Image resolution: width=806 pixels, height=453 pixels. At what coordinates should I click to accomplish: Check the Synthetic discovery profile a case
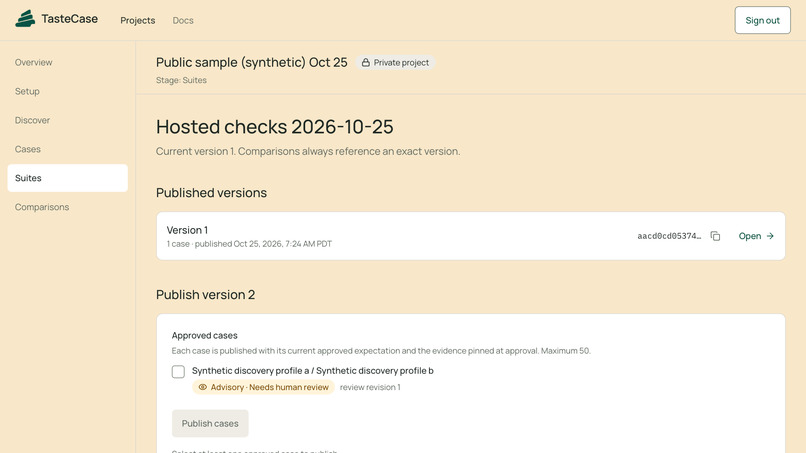[178, 371]
